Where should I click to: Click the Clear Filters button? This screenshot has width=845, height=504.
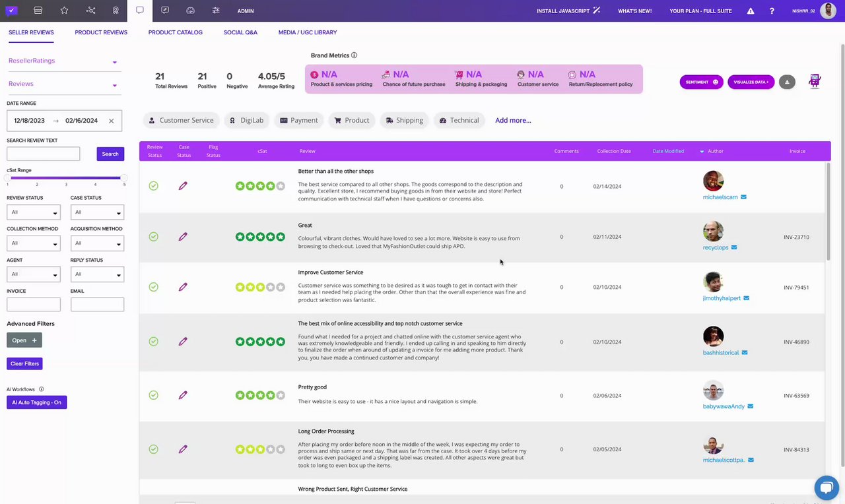click(24, 363)
